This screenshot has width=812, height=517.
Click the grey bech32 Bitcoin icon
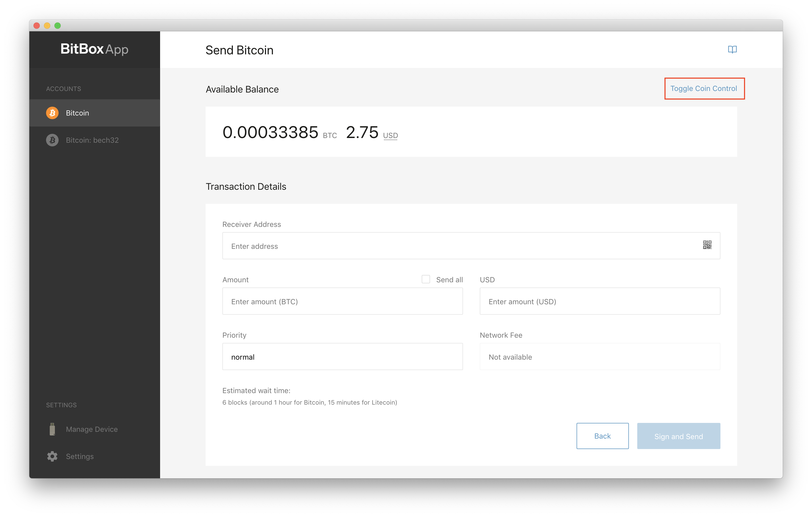pos(52,140)
